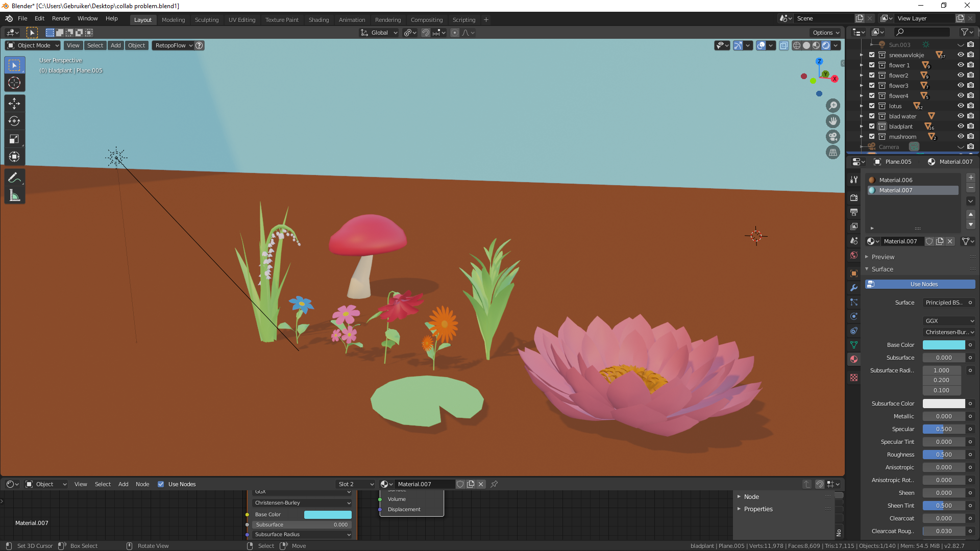Viewport: 980px width, 551px height.
Task: Select the Measure tool
Action: [x=14, y=195]
